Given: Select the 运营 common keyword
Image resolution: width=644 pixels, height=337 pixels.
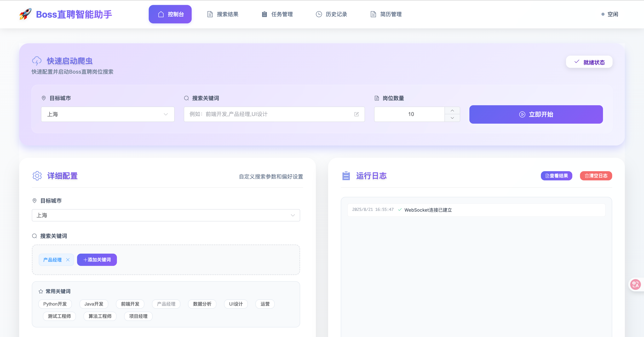Looking at the screenshot, I should point(265,304).
